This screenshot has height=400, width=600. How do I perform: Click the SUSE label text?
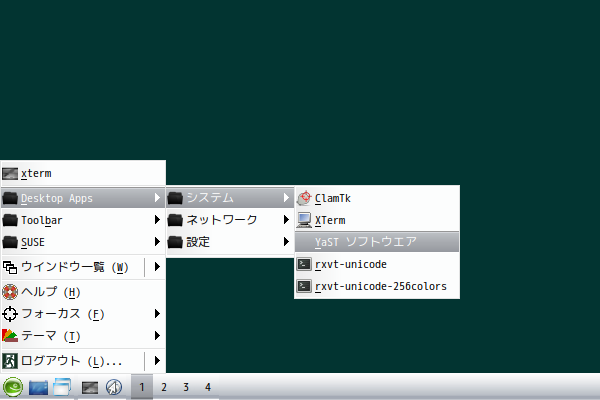[33, 242]
